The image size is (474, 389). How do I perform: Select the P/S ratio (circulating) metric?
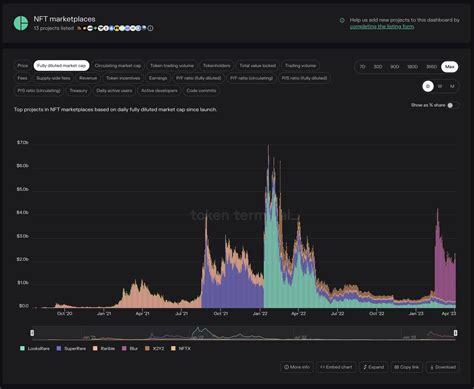pos(39,91)
